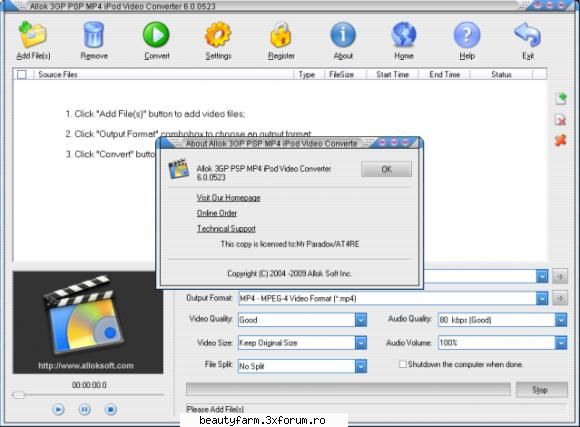Stop the preview playback

click(x=111, y=409)
